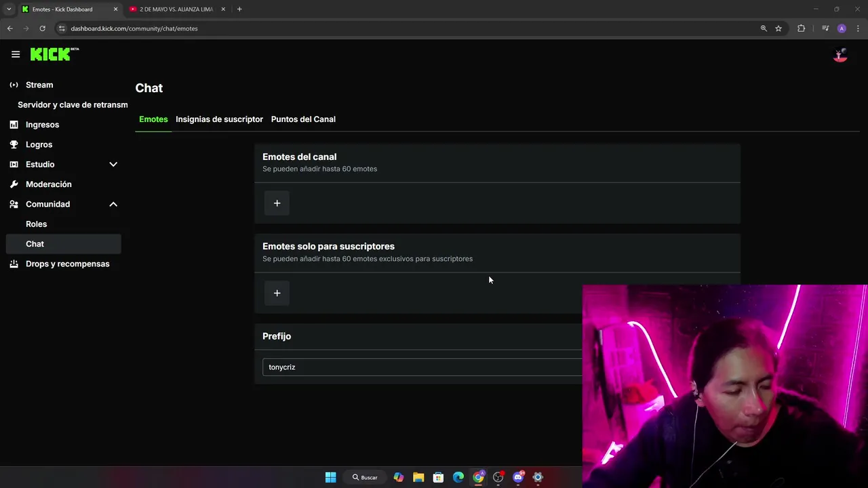
Task: Open Settings gear from the taskbar
Action: tap(538, 477)
